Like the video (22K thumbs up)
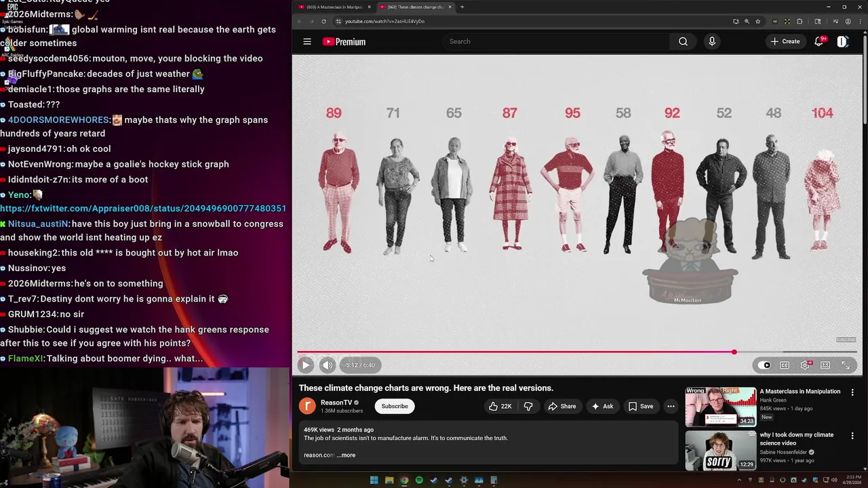Screen dimensions: 868x488 coord(500,406)
